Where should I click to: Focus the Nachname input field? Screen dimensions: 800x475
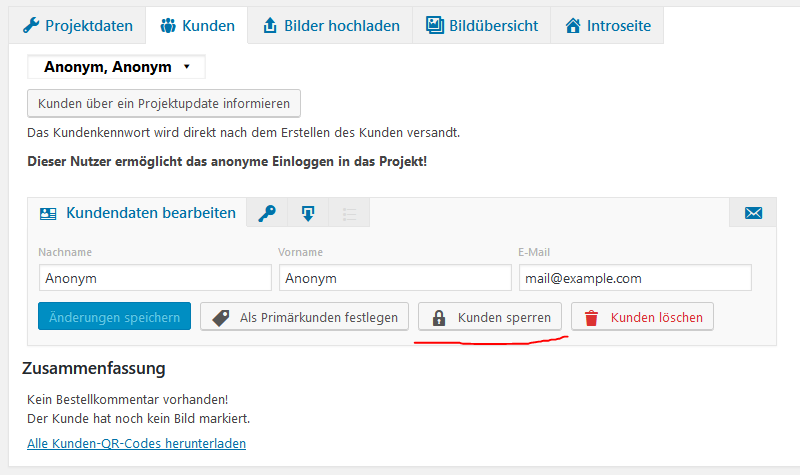(155, 278)
